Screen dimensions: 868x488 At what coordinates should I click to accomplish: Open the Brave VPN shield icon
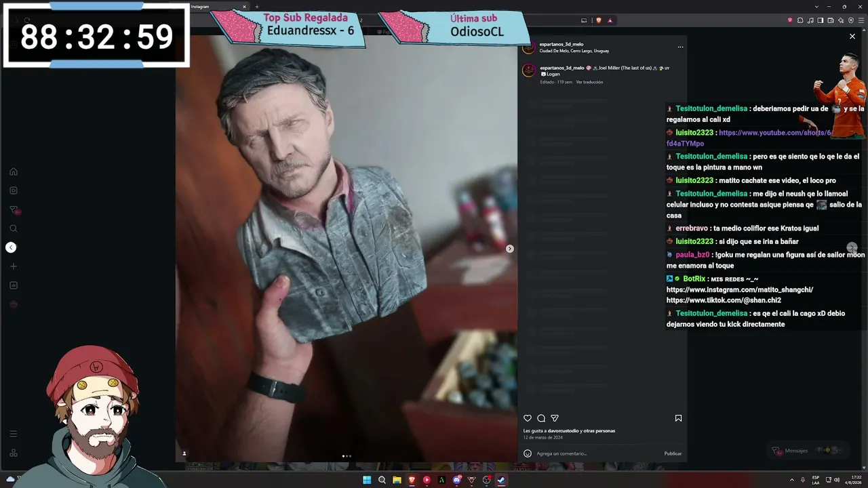click(851, 20)
